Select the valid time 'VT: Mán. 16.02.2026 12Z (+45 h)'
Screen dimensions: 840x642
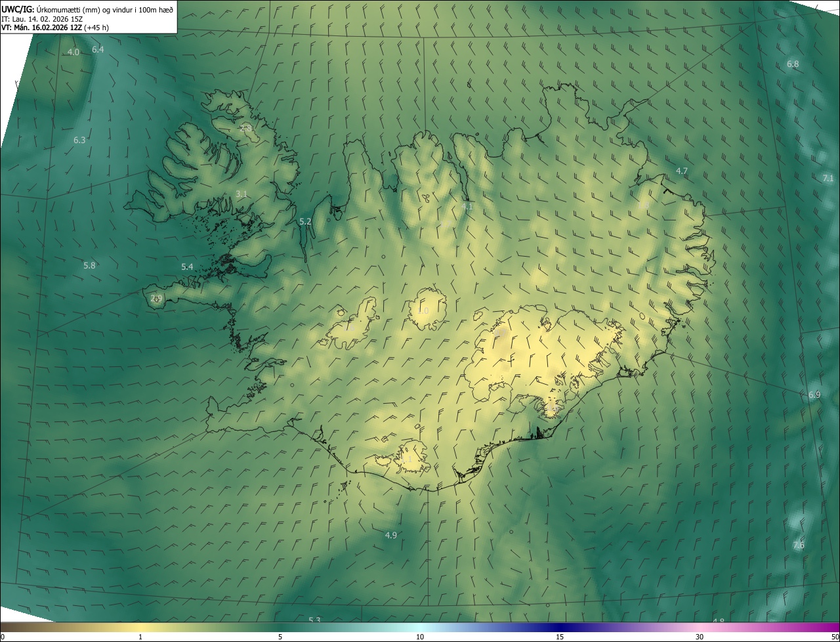(x=55, y=28)
